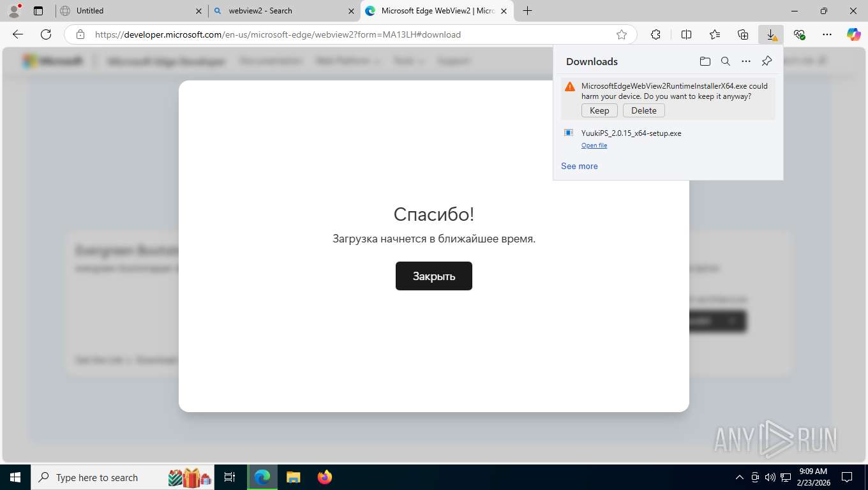Screen dimensions: 868x490
Task: Close the Untitled tab
Action: [x=198, y=11]
